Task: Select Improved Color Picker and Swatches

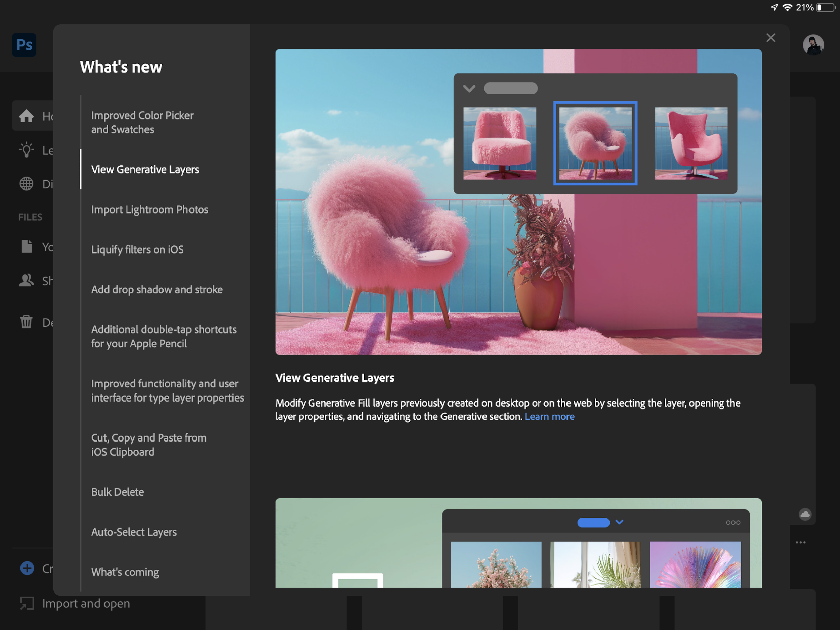Action: click(142, 122)
